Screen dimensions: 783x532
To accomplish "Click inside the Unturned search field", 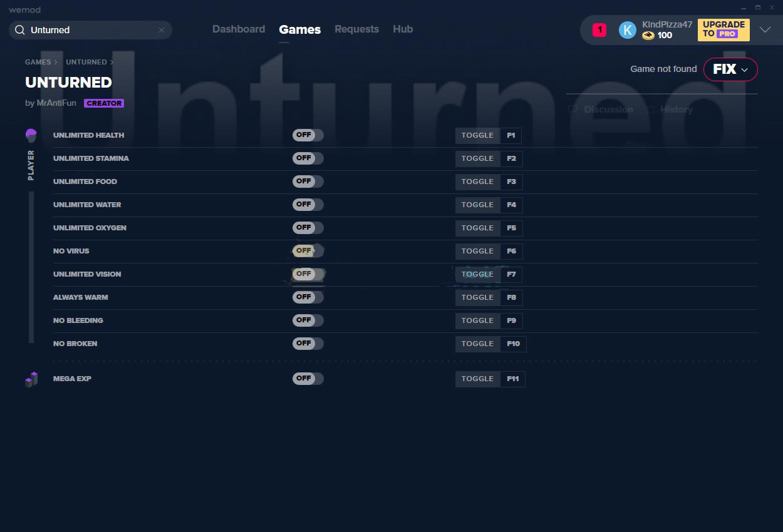I will (88, 29).
